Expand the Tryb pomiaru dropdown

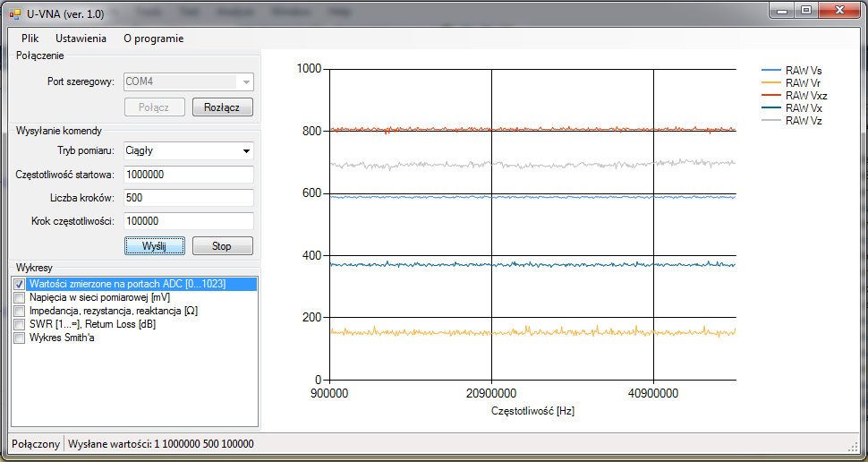246,150
